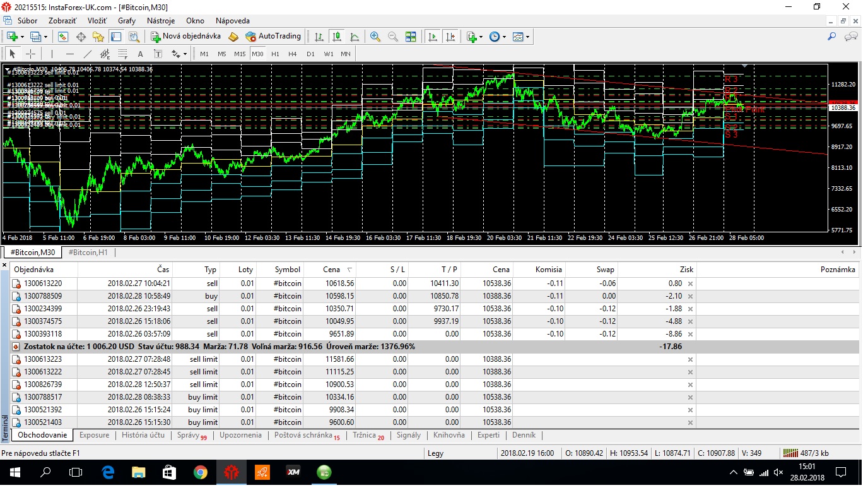Switch to H1 timeframe

click(x=275, y=54)
